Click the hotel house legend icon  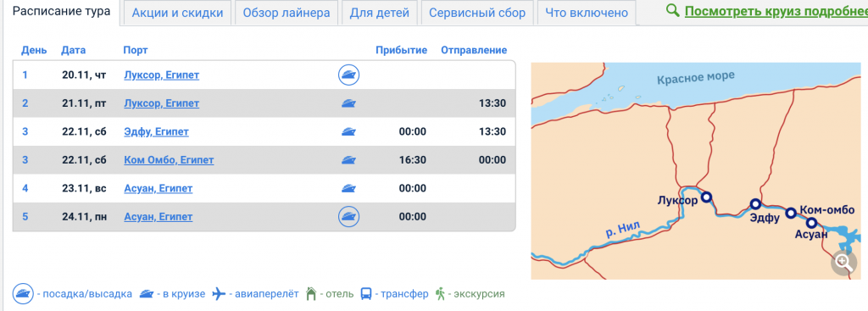pyautogui.click(x=311, y=293)
